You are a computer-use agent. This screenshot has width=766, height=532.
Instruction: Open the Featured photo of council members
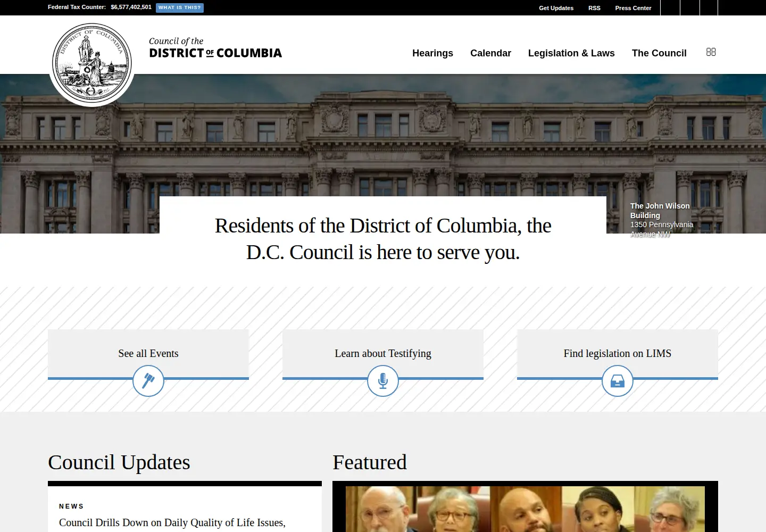525,509
